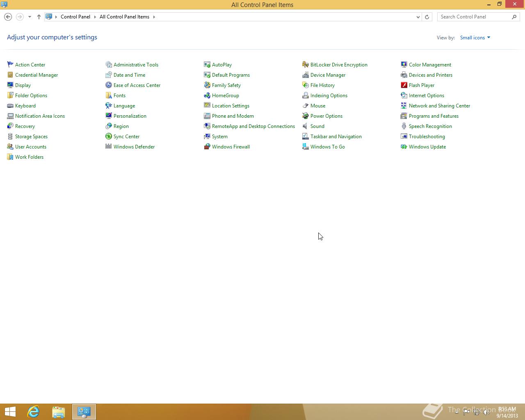Refresh the Control Panel view
The image size is (525, 420).
(427, 17)
